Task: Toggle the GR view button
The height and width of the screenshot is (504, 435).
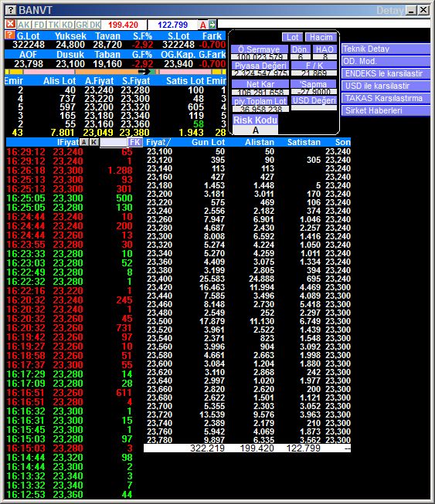Action: tap(81, 25)
